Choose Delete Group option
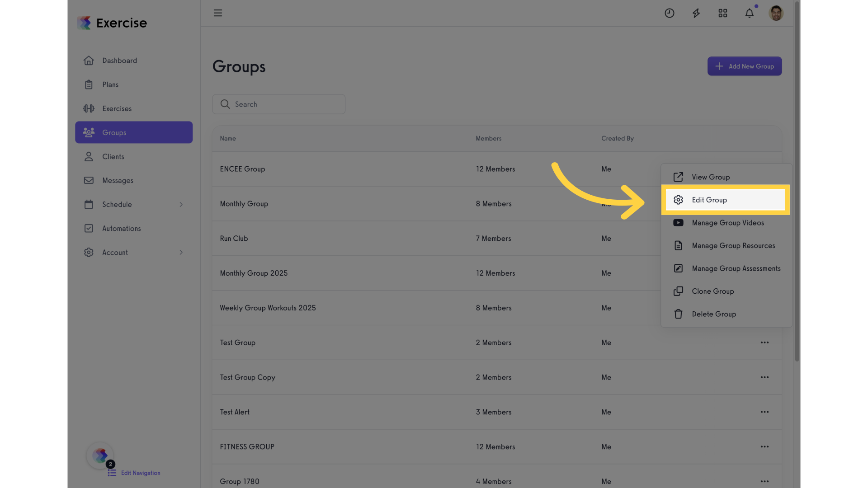868x488 pixels. (726, 314)
